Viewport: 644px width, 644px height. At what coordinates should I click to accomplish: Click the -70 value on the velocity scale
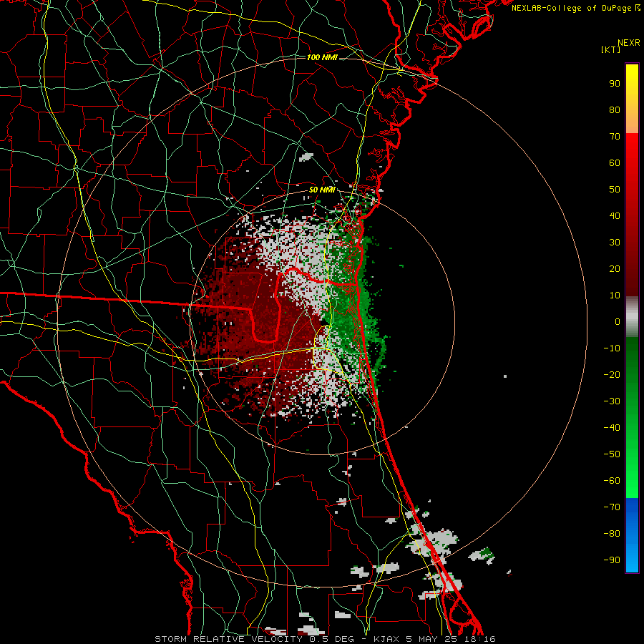pyautogui.click(x=612, y=507)
